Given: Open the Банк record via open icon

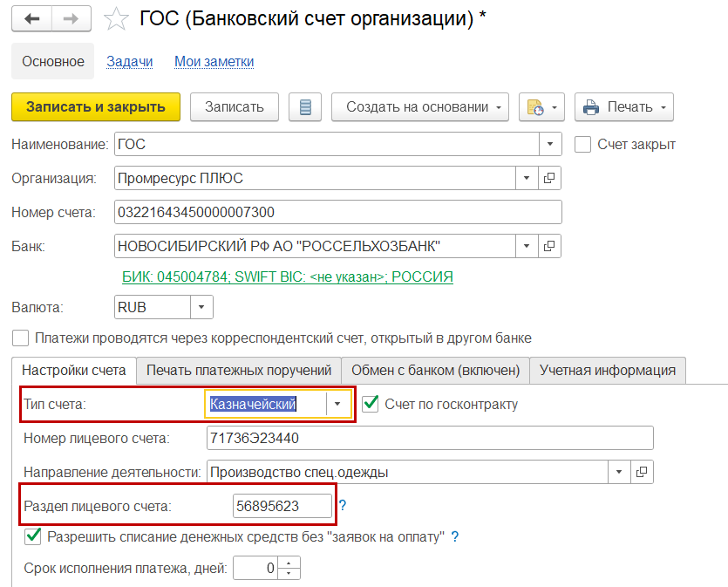Looking at the screenshot, I should click(550, 246).
